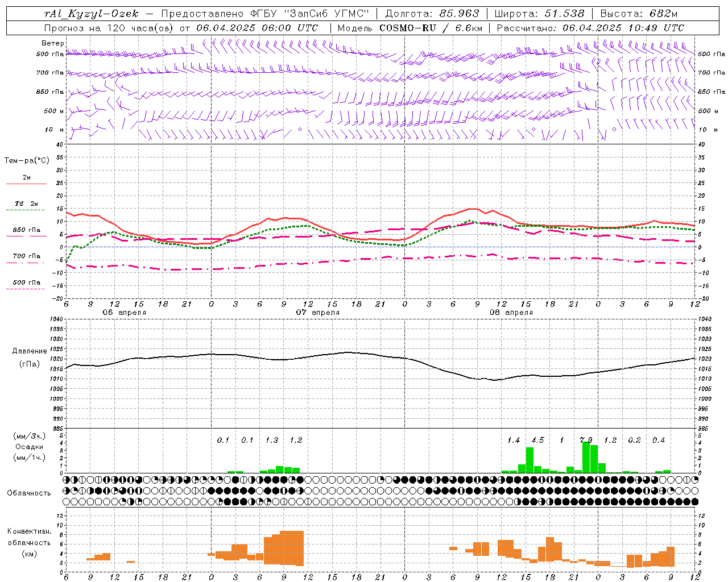Click the precipitation total 1.3
728x582 pixels.
(272, 440)
